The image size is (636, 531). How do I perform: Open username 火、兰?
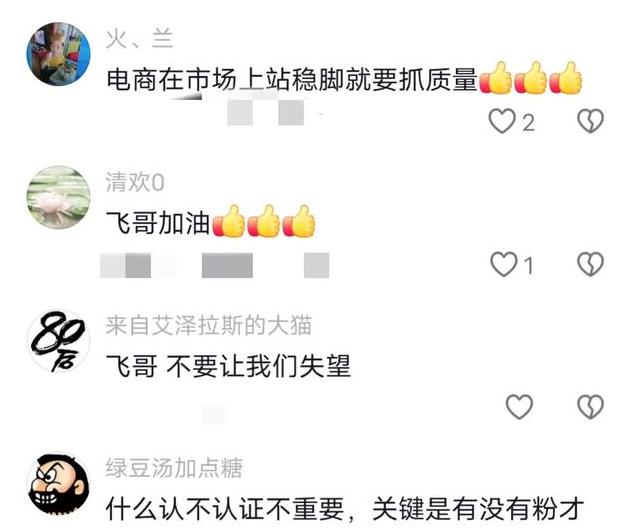(140, 39)
